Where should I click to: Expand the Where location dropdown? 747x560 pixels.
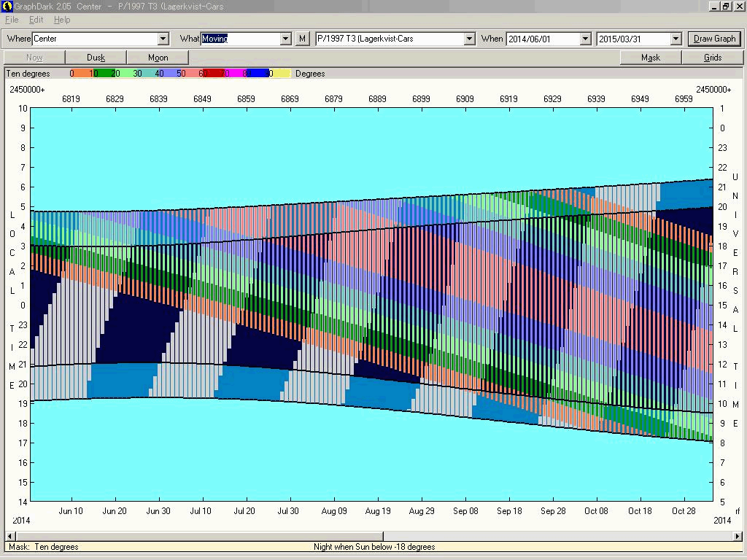163,39
